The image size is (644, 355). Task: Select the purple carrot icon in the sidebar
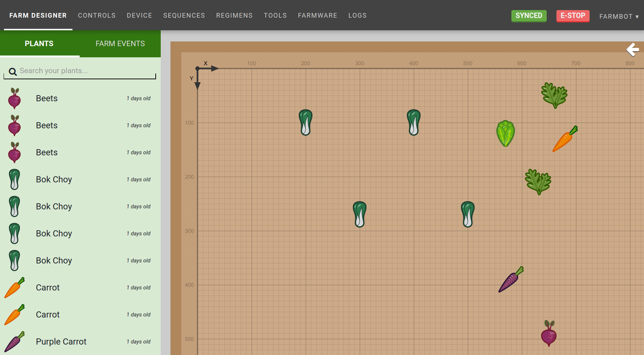pyautogui.click(x=14, y=341)
